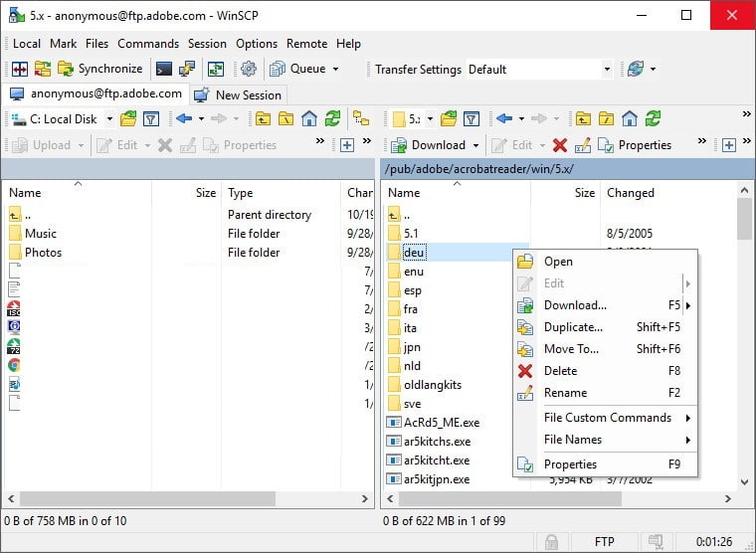
Task: Choose Delete in the context menu
Action: (605, 371)
